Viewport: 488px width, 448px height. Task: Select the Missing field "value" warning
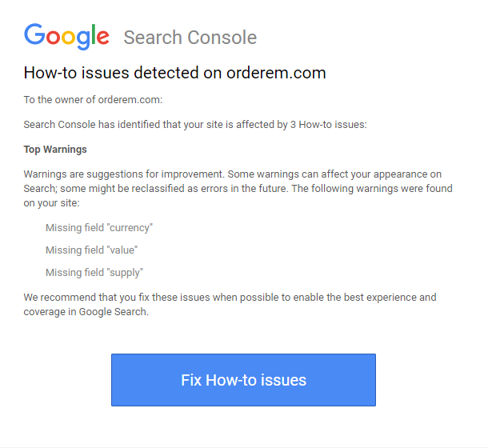point(91,250)
